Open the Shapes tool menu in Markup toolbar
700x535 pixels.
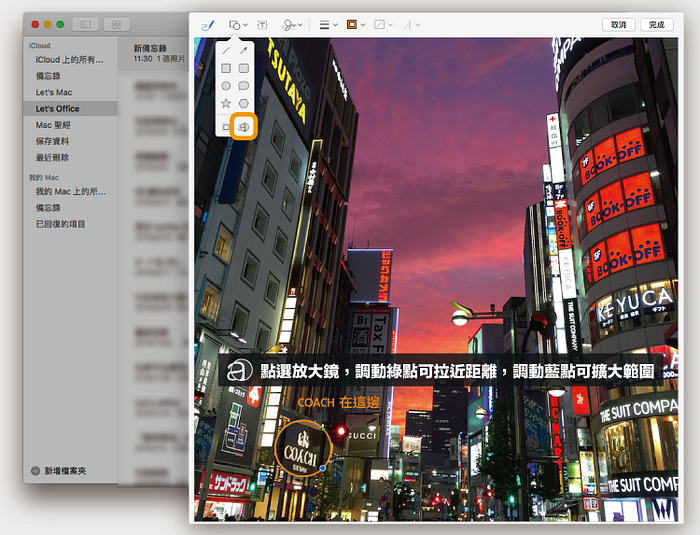tap(238, 25)
